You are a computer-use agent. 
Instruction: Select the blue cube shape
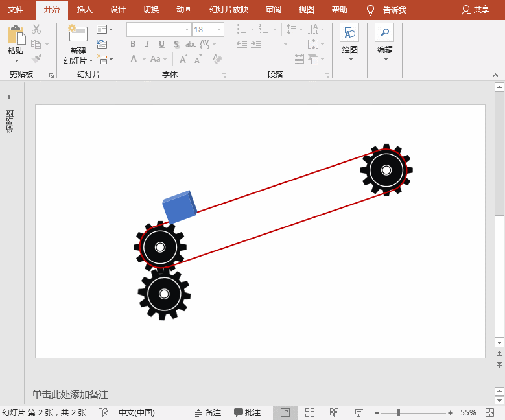[180, 207]
